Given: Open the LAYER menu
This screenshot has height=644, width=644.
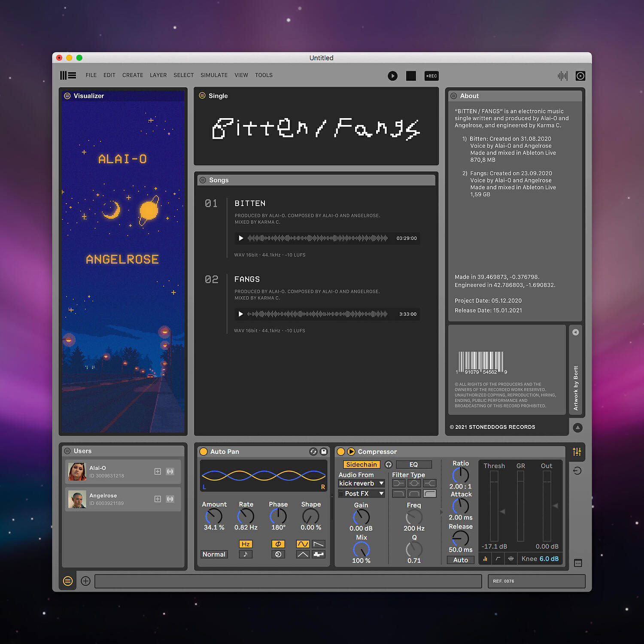Looking at the screenshot, I should pos(158,75).
